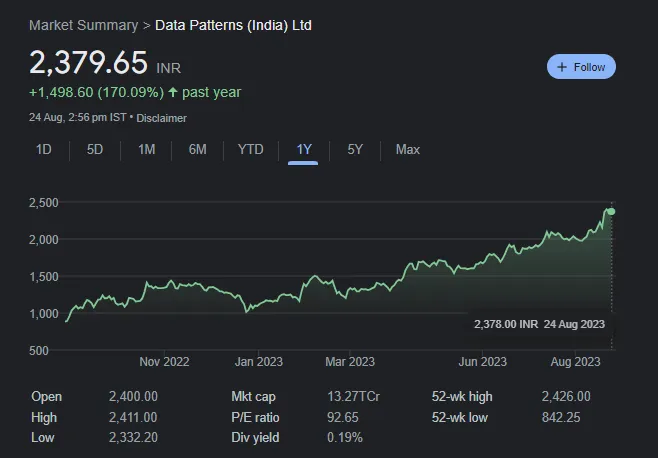Click the plus icon in Follow button
Image resolution: width=658 pixels, height=458 pixels.
click(562, 67)
